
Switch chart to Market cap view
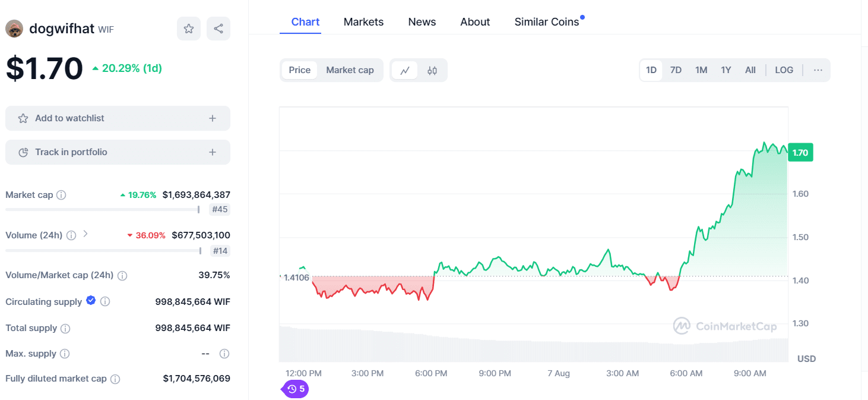[350, 70]
